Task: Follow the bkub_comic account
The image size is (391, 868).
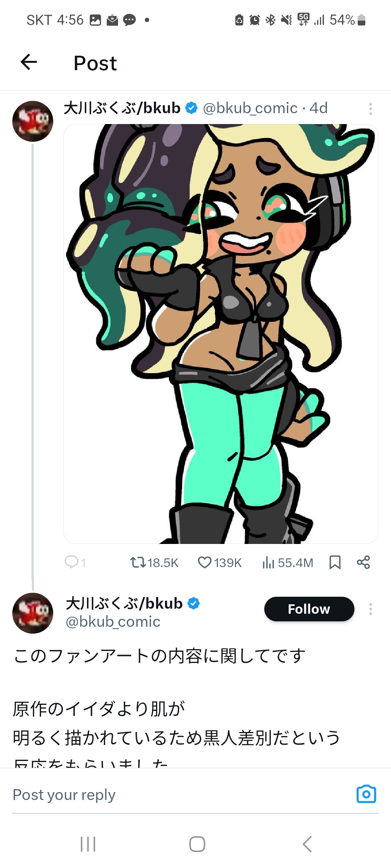Action: point(309,609)
